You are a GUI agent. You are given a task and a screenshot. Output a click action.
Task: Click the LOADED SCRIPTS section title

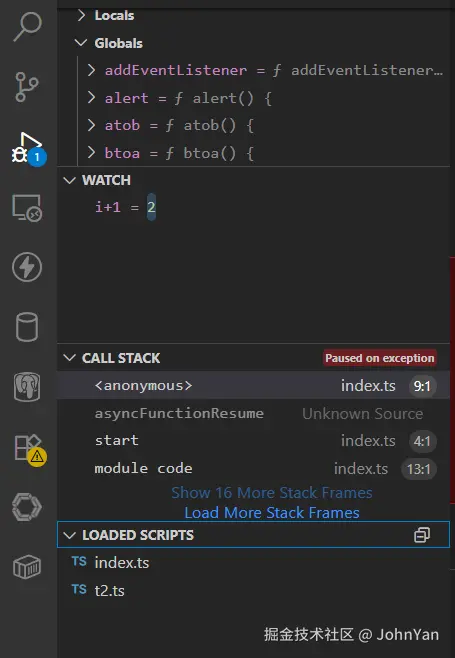(x=138, y=535)
